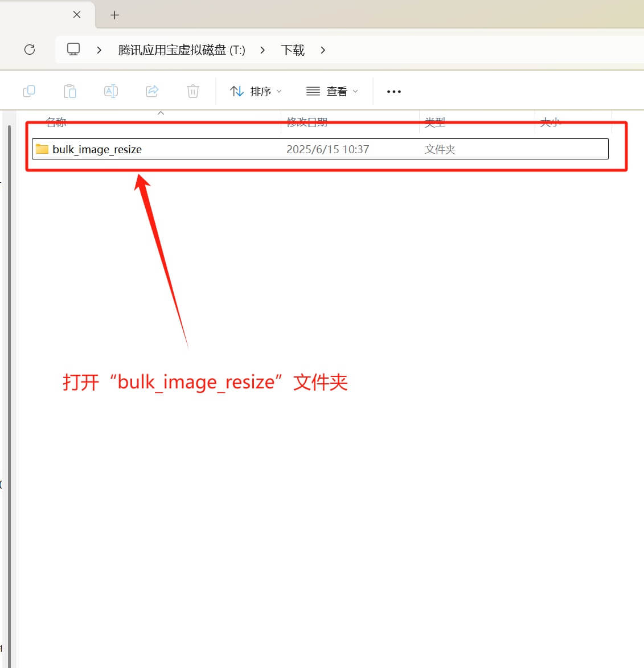Screen dimensions: 644x668
Task: Open the 查看 view dropdown
Action: (333, 91)
